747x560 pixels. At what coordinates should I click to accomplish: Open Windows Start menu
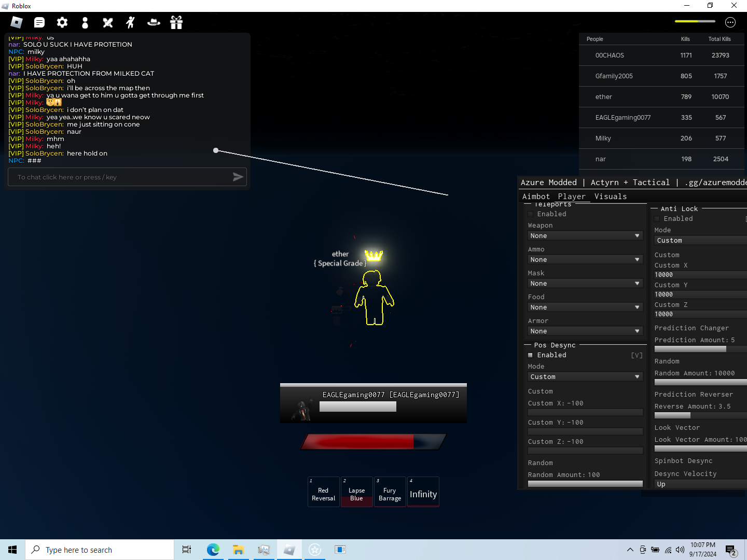pyautogui.click(x=12, y=550)
